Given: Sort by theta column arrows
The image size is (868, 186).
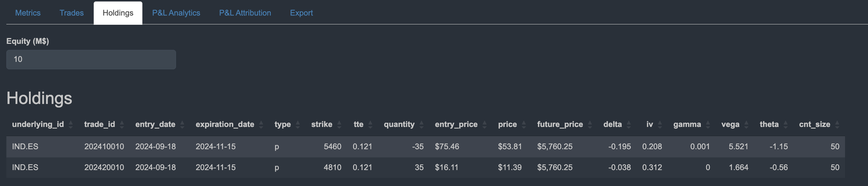Looking at the screenshot, I should (x=786, y=124).
